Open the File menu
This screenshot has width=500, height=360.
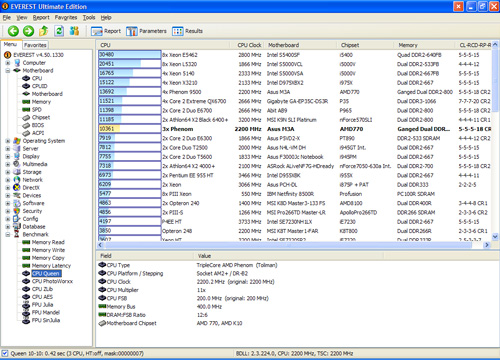pos(7,17)
